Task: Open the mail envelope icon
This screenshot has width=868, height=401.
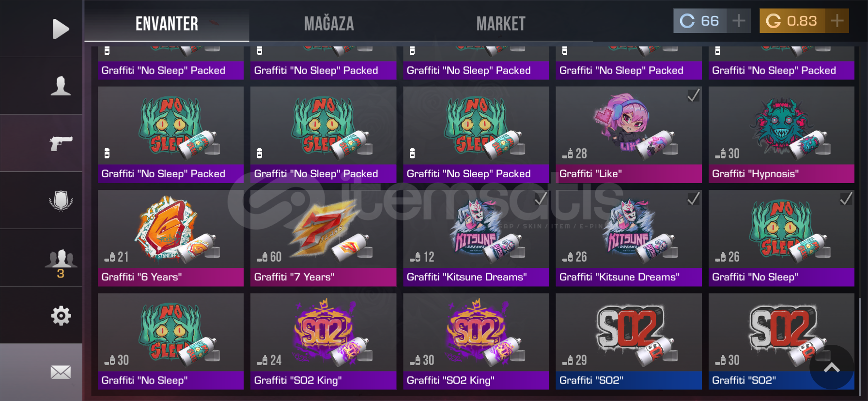Action: pyautogui.click(x=61, y=372)
